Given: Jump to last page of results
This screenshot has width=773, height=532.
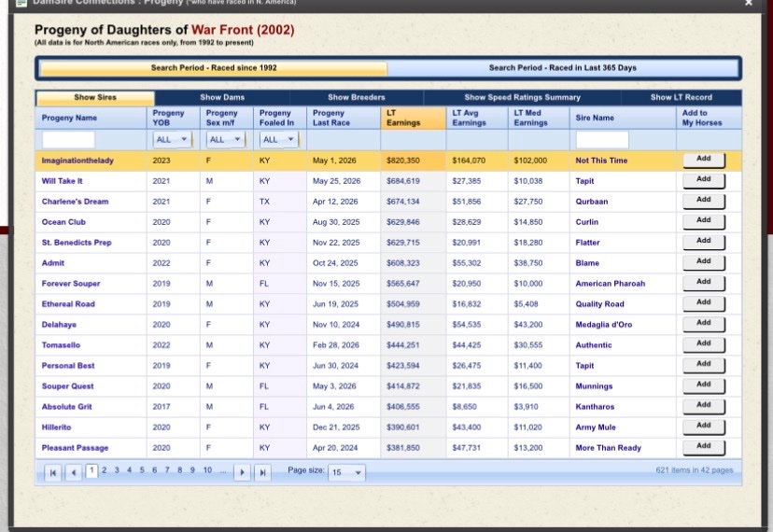Looking at the screenshot, I should [x=262, y=472].
